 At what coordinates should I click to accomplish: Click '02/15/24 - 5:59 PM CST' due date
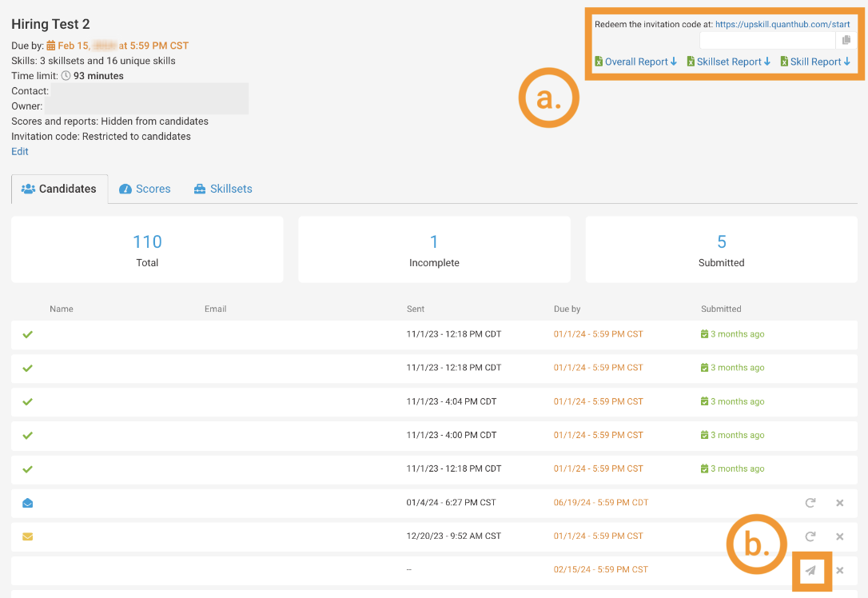pos(600,570)
